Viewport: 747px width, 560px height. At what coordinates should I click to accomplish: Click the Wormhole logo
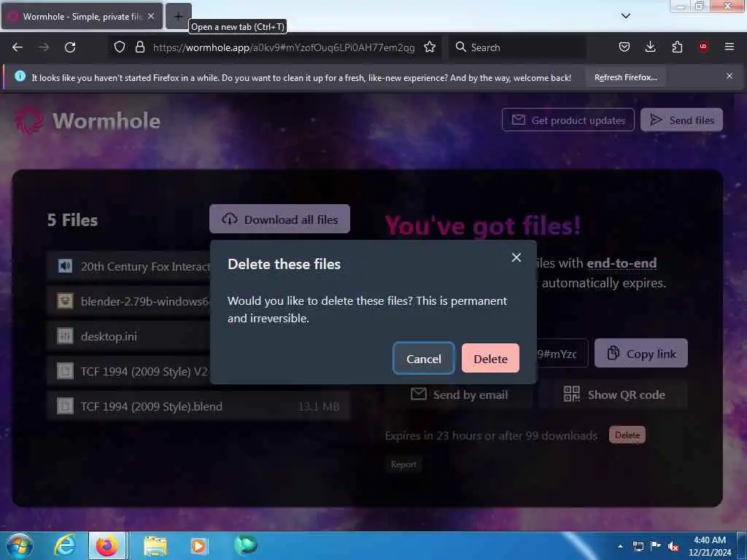[x=88, y=120]
